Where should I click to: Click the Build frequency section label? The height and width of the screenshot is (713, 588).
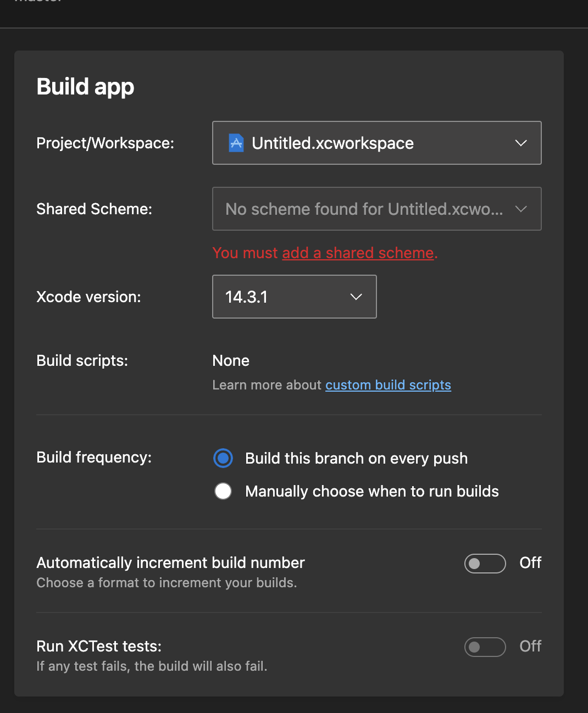tap(93, 458)
